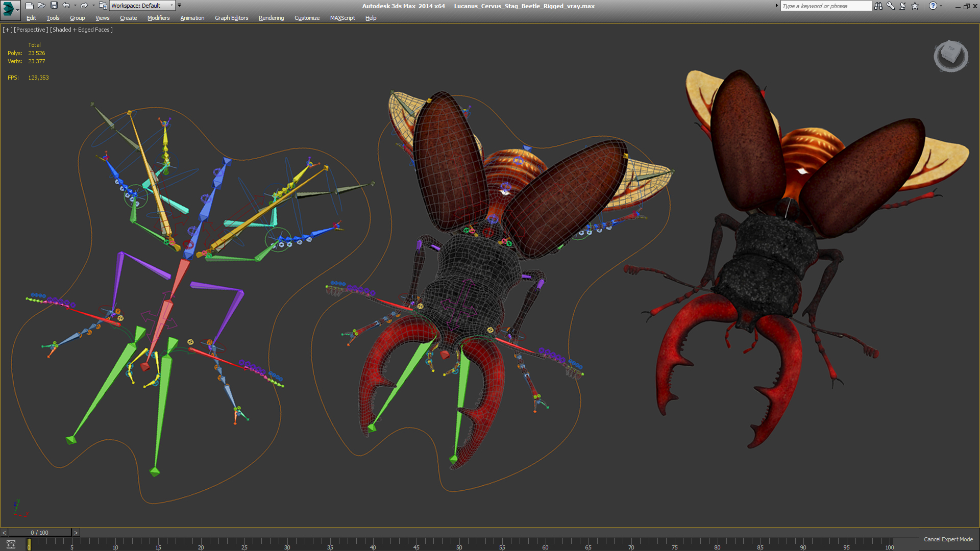Screen dimensions: 980x551
Task: Save the file with floppy disk icon
Action: pos(54,6)
